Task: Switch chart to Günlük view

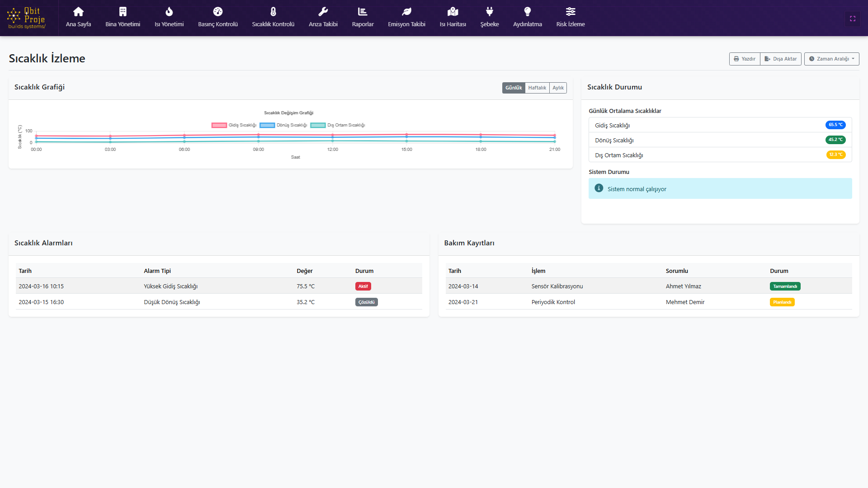Action: coord(514,88)
